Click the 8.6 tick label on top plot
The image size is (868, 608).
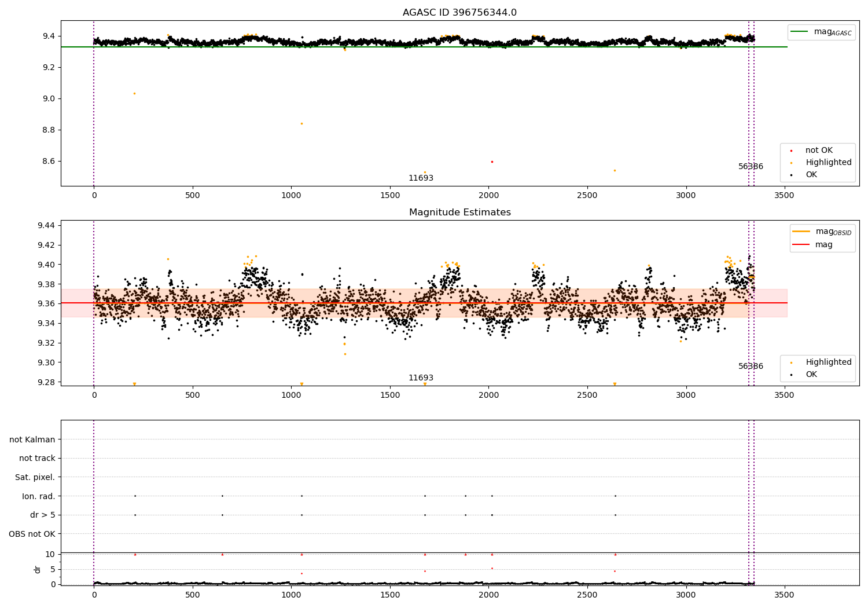click(x=49, y=161)
